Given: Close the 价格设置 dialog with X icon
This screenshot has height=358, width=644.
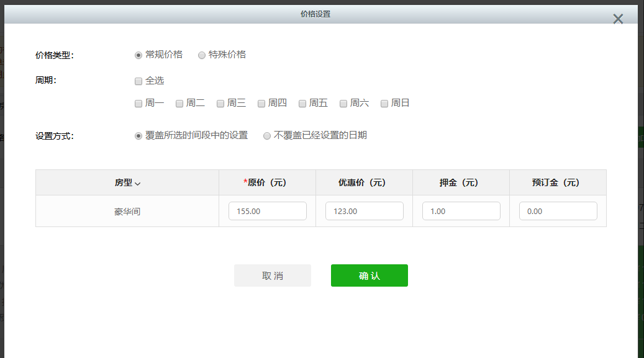Looking at the screenshot, I should pyautogui.click(x=618, y=19).
